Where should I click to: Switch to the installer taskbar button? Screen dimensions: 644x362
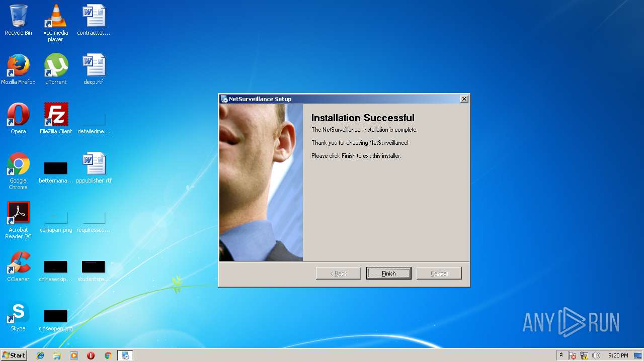pyautogui.click(x=125, y=355)
